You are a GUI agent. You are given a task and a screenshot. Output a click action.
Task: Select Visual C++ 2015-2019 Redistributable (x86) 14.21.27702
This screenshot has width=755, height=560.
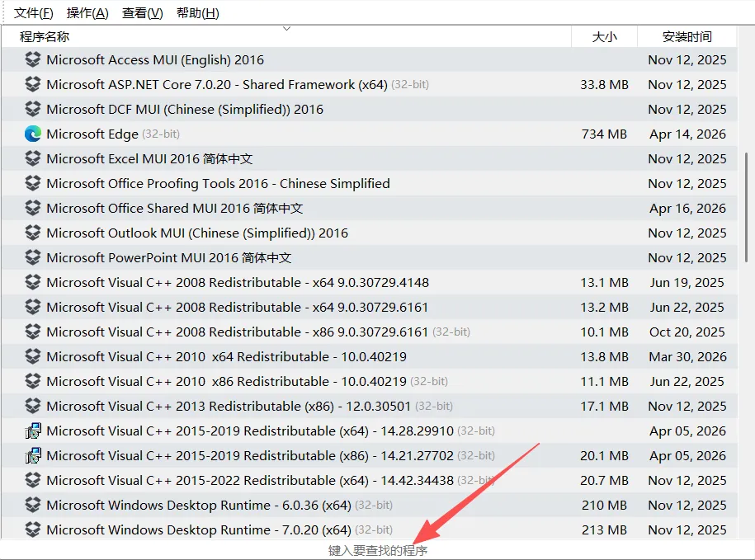pyautogui.click(x=250, y=455)
